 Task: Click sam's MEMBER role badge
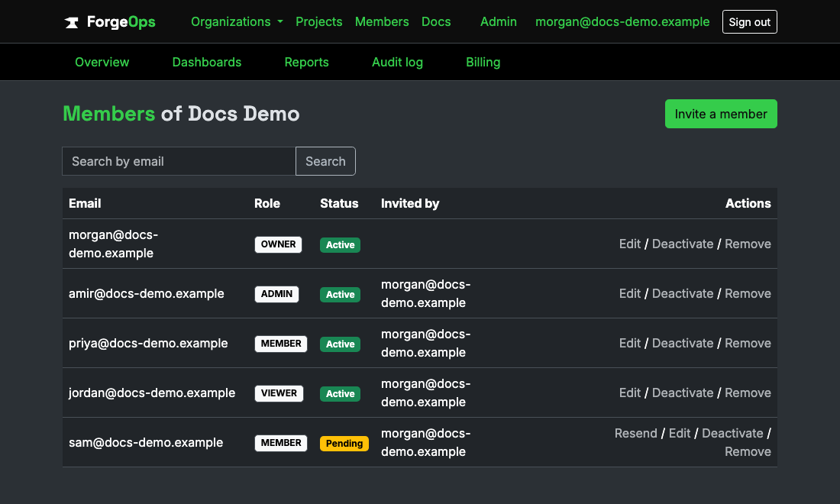pos(281,443)
